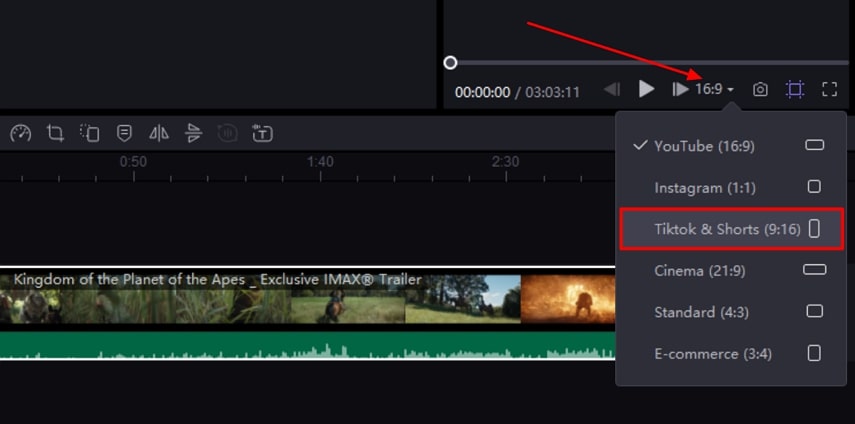Click the green audio waveform track

coord(308,346)
